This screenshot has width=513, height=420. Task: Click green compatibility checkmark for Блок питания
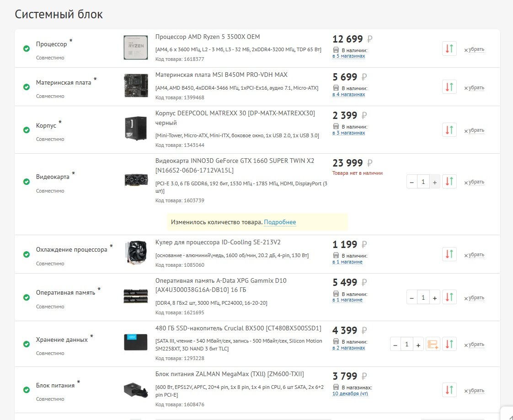pos(27,390)
